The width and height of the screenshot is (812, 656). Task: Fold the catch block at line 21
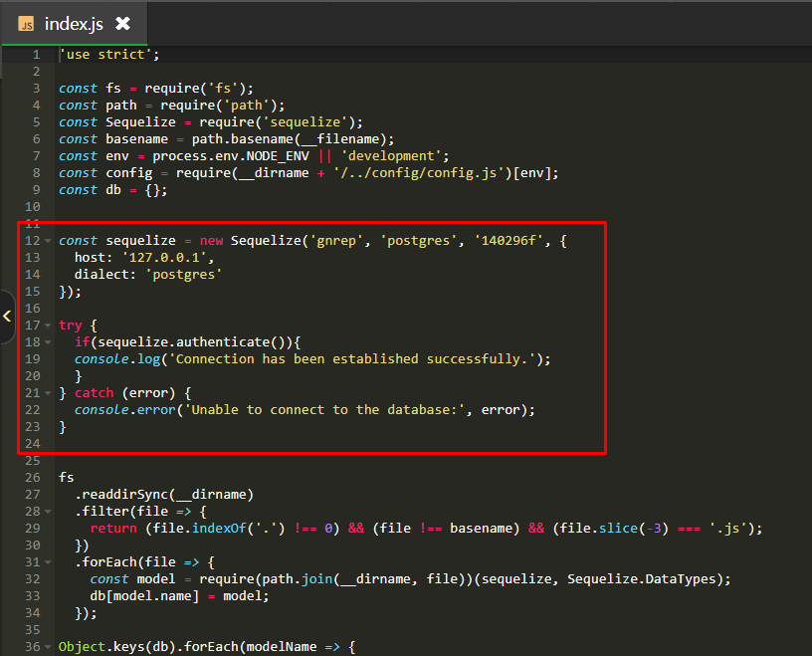coord(48,393)
